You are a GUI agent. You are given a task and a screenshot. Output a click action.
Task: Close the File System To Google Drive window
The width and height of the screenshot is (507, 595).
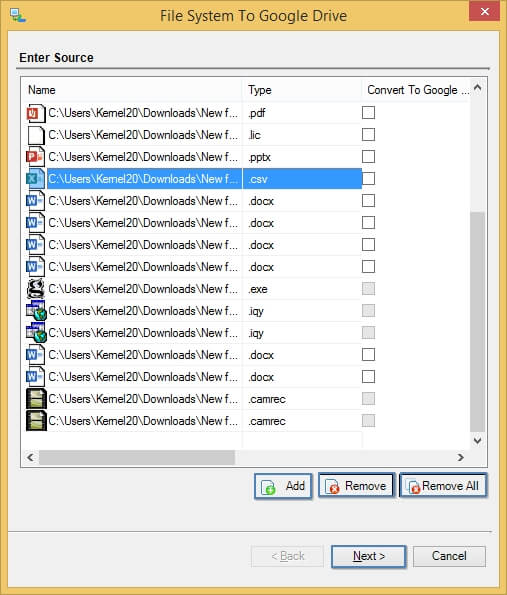coord(485,11)
